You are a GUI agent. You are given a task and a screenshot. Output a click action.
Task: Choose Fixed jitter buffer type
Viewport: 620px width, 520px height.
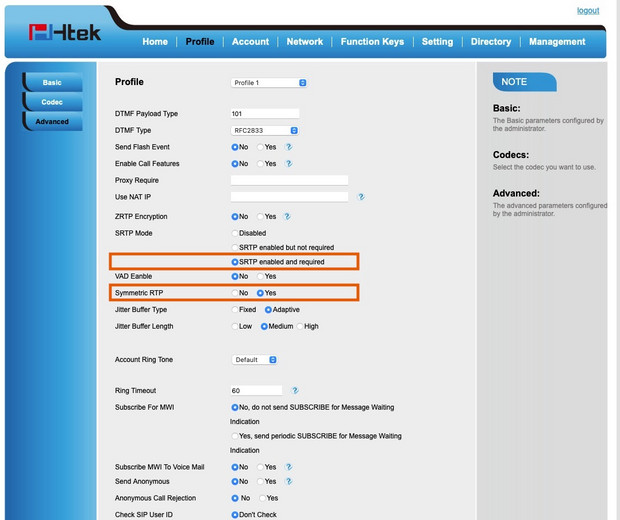236,310
